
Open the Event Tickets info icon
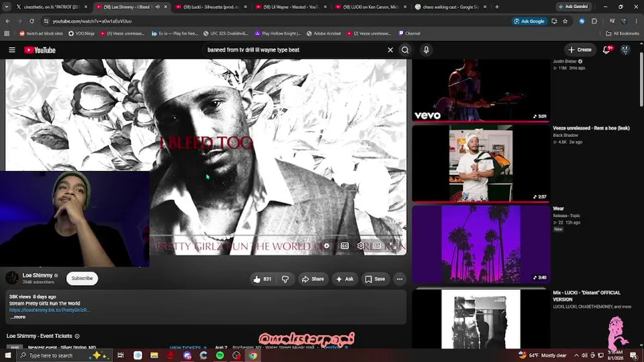[x=77, y=336]
